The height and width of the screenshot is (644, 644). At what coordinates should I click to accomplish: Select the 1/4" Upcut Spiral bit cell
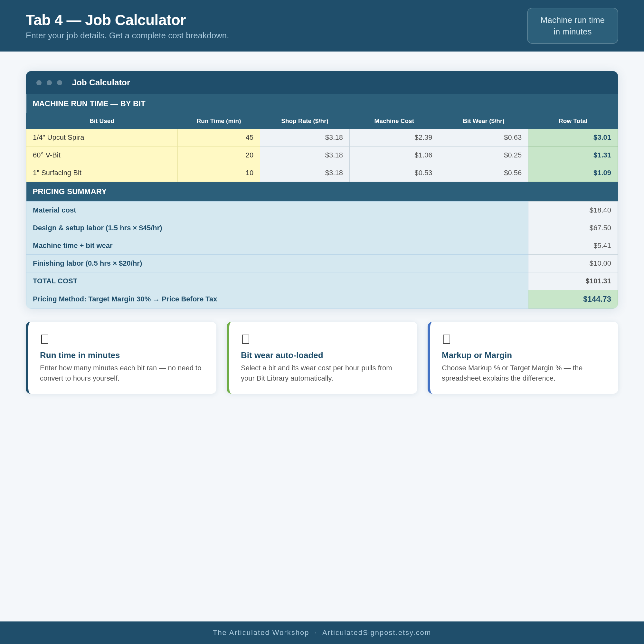[x=102, y=137]
